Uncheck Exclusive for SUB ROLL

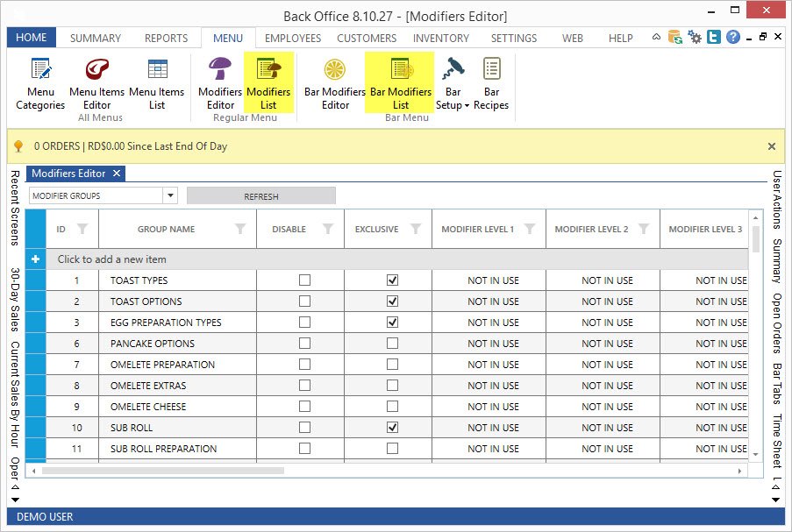[x=392, y=428]
